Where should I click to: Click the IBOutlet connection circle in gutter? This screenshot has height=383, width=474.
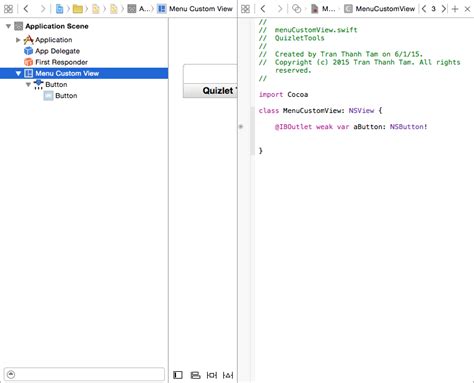(x=241, y=127)
